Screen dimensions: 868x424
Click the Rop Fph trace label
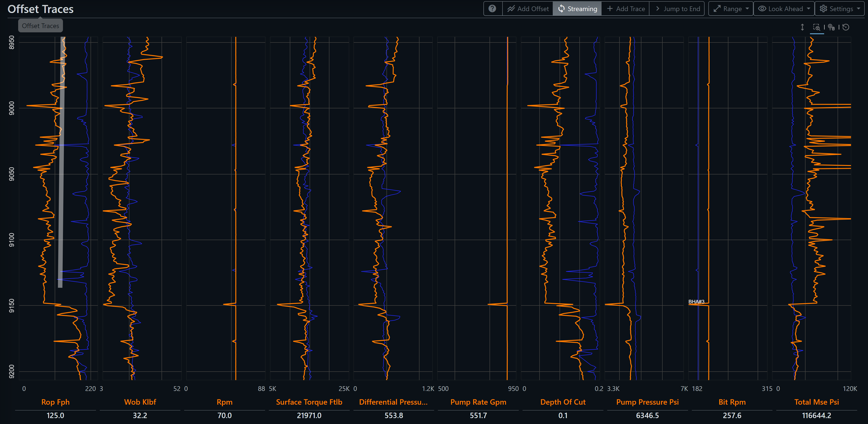pyautogui.click(x=55, y=402)
